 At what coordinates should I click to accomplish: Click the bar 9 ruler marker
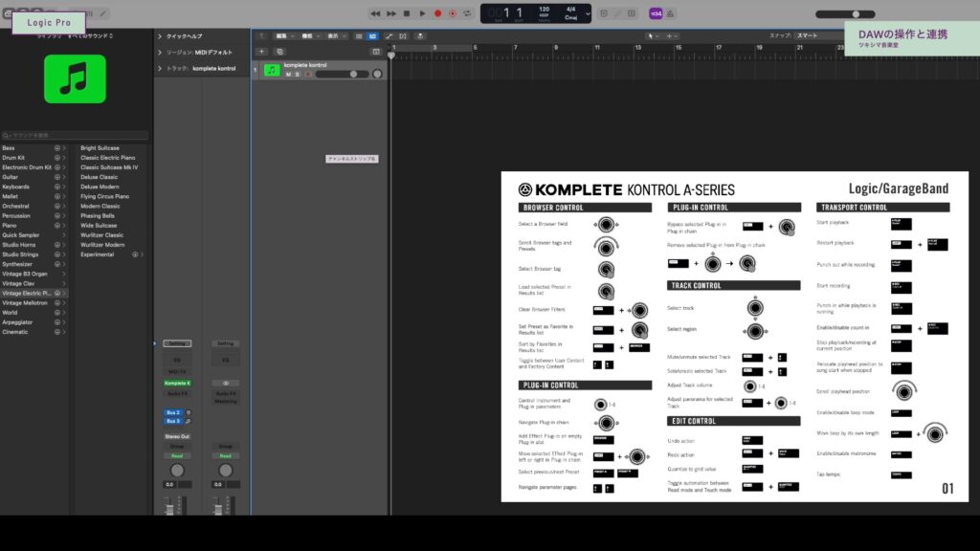556,48
